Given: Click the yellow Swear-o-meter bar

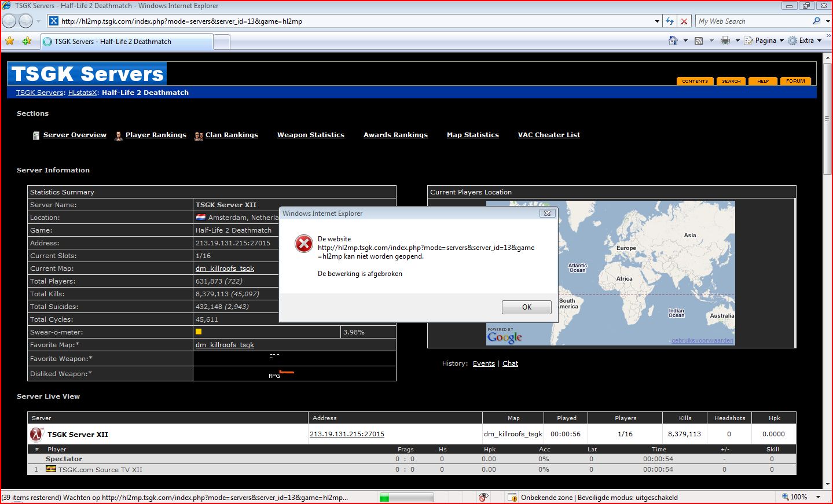Looking at the screenshot, I should point(199,332).
